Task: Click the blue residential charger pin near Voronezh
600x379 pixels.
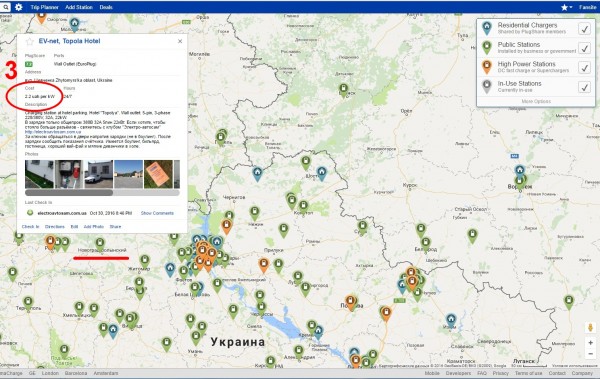Action: click(519, 171)
